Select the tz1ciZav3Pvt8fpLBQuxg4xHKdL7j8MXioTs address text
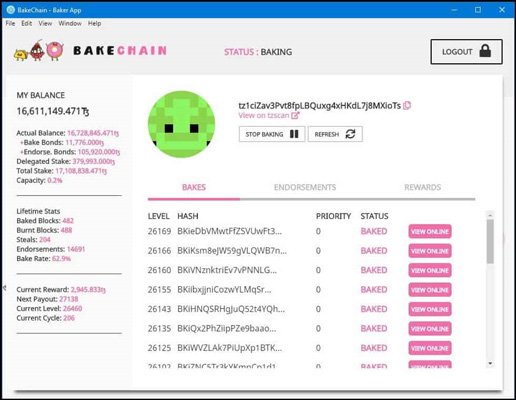The height and width of the screenshot is (400, 516). point(319,106)
